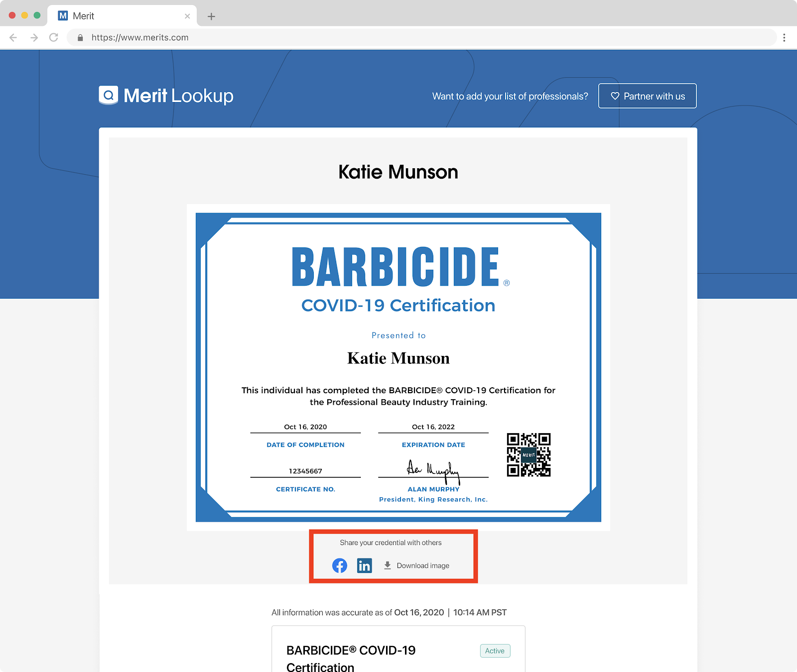Select the Merit browser tab
This screenshot has height=672, width=797.
(122, 16)
